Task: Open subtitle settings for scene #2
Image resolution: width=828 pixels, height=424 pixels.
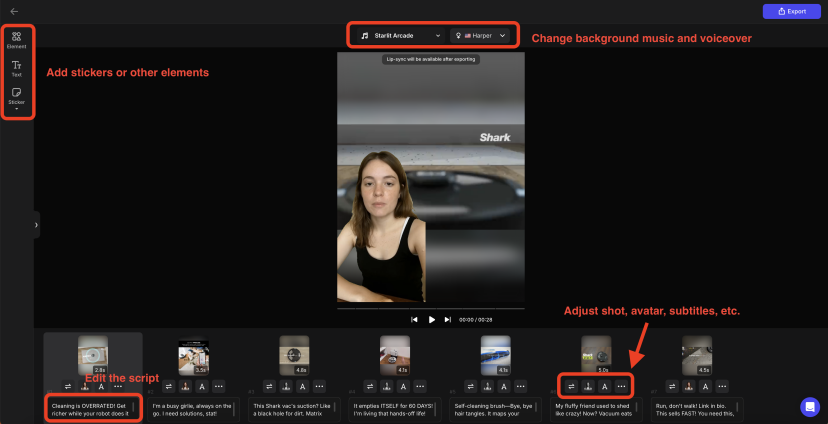Action: tap(202, 387)
